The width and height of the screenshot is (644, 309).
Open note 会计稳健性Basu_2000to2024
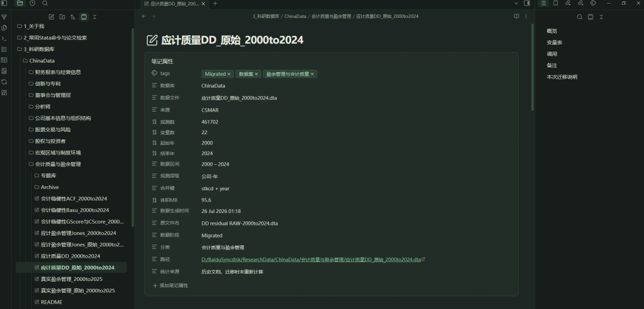[x=75, y=211]
